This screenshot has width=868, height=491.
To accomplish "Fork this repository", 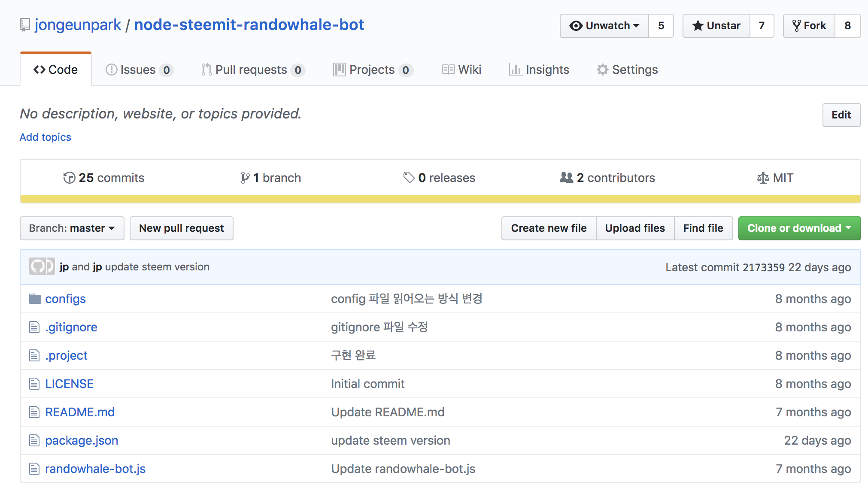I will (809, 26).
